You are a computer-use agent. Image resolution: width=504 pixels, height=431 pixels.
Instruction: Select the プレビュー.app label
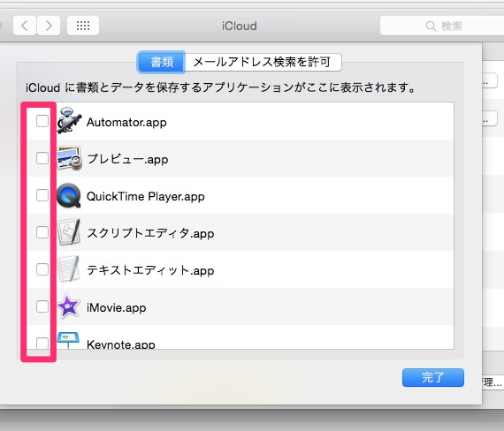pos(127,159)
